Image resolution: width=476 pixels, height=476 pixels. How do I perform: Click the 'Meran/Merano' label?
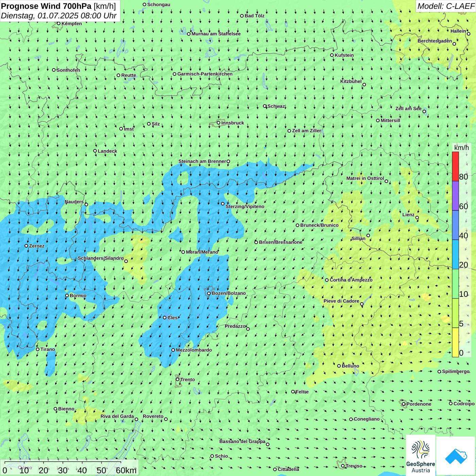202,252
